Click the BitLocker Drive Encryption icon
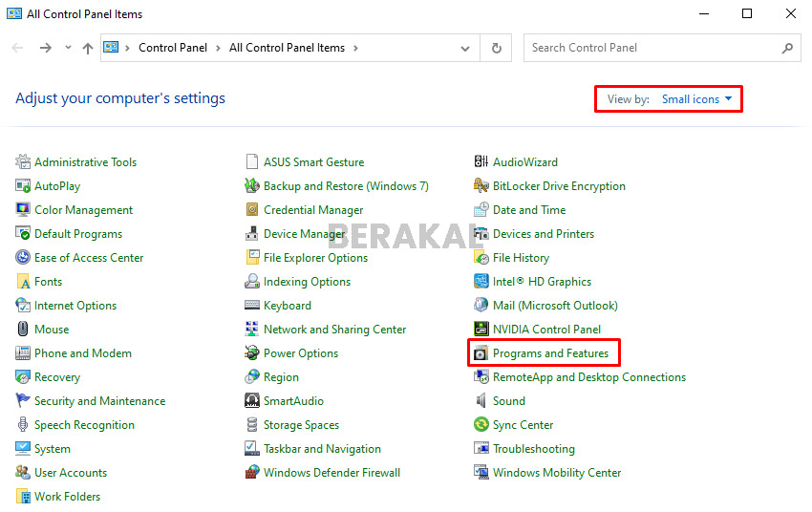 [481, 186]
